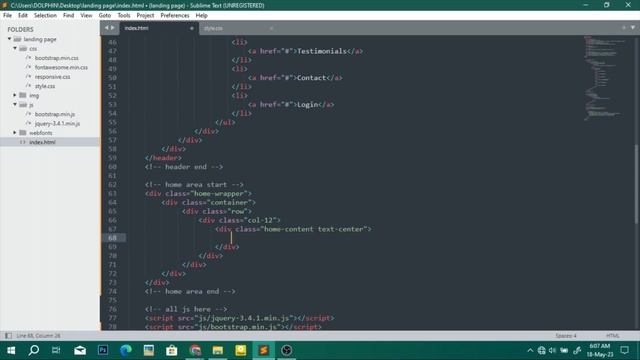Collapse the landing page folder
The image size is (640, 360).
point(9,39)
